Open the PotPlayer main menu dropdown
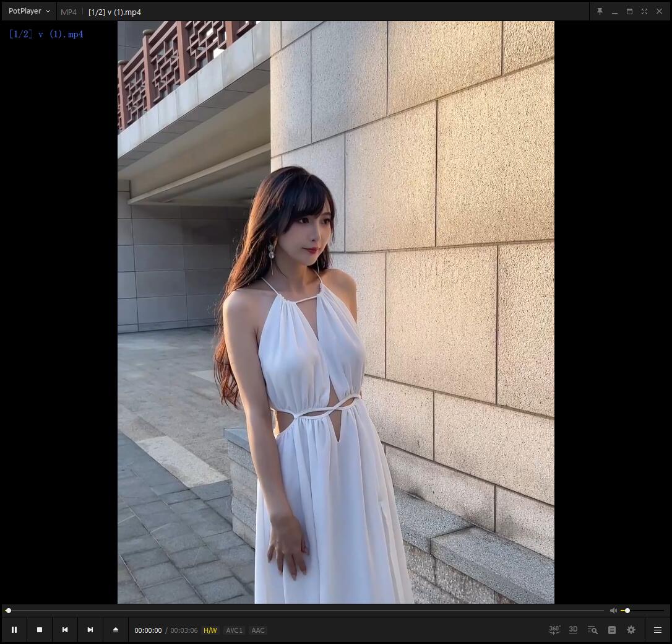This screenshot has width=672, height=644. pos(29,11)
